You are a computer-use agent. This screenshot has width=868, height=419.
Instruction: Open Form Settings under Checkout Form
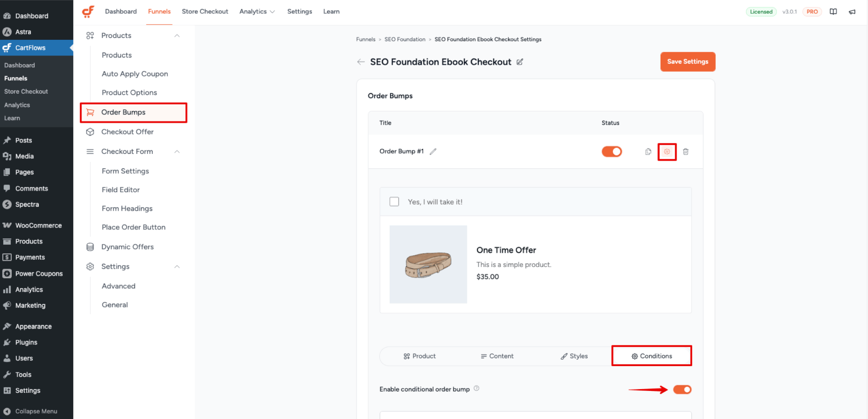(125, 171)
